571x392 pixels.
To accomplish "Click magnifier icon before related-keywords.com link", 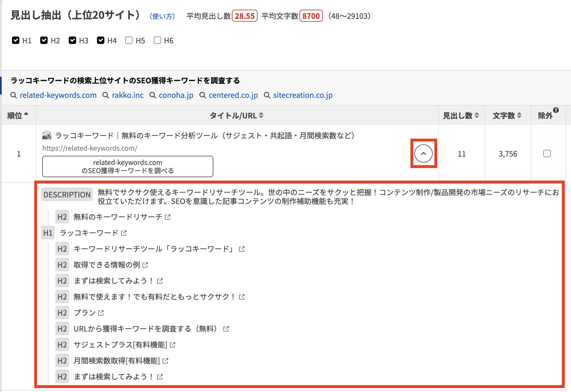I will coord(13,95).
